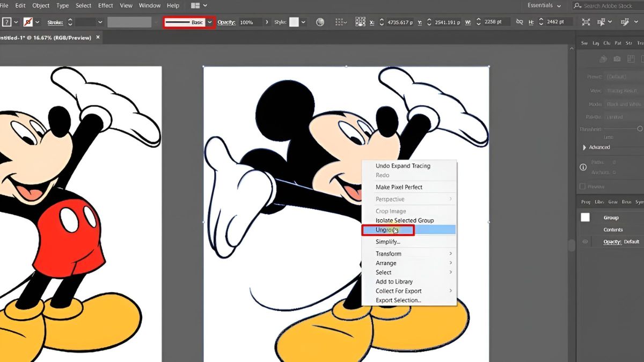644x362 pixels.
Task: Click the Stroke color box with red slash
Action: point(28,22)
